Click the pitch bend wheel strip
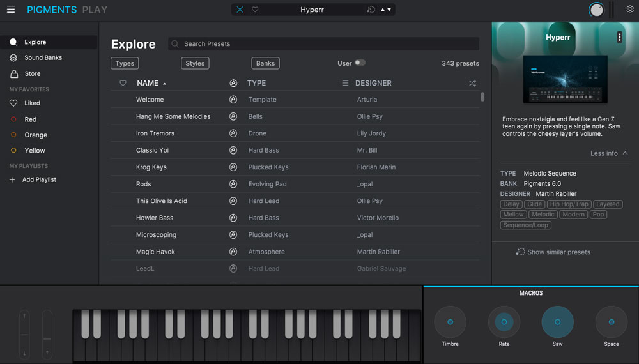 pyautogui.click(x=24, y=335)
